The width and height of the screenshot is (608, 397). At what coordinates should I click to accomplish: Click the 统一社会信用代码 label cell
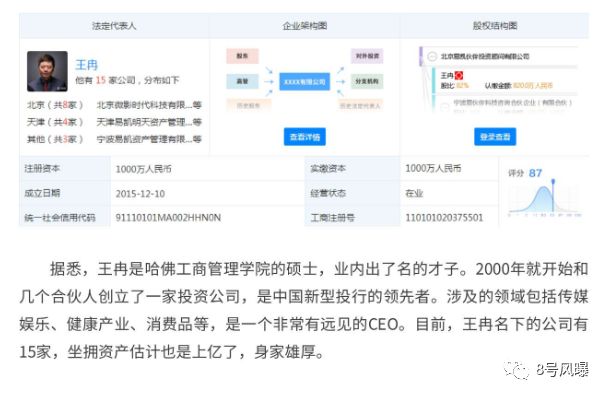(x=65, y=216)
